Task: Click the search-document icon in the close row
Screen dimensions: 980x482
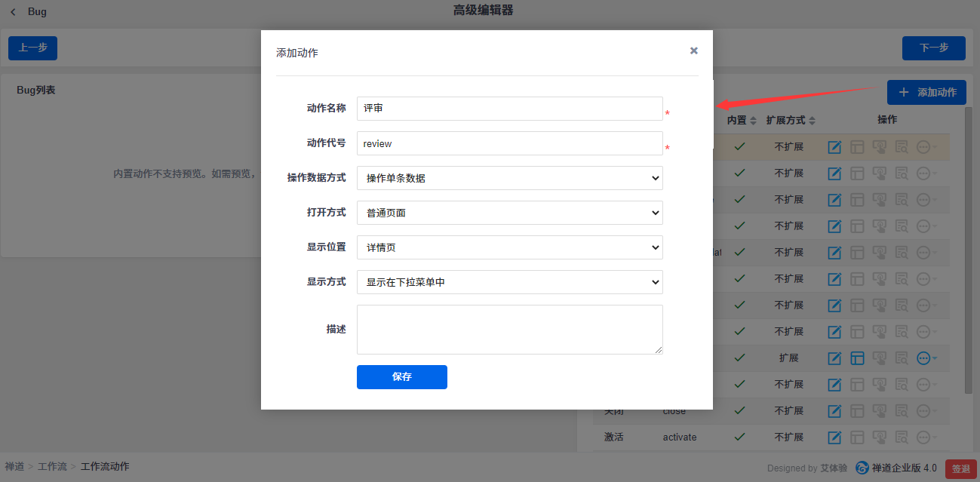Action: click(x=902, y=411)
